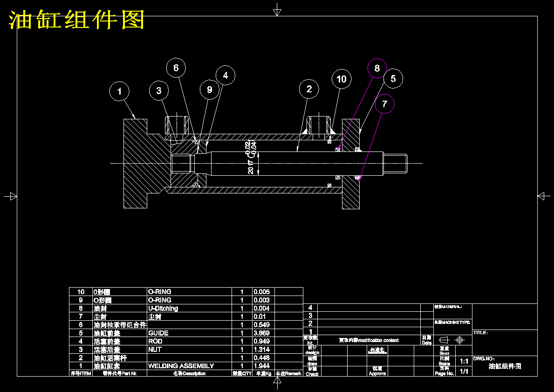Select part name 油封 in row 8
The image size is (554, 392).
[100, 308]
